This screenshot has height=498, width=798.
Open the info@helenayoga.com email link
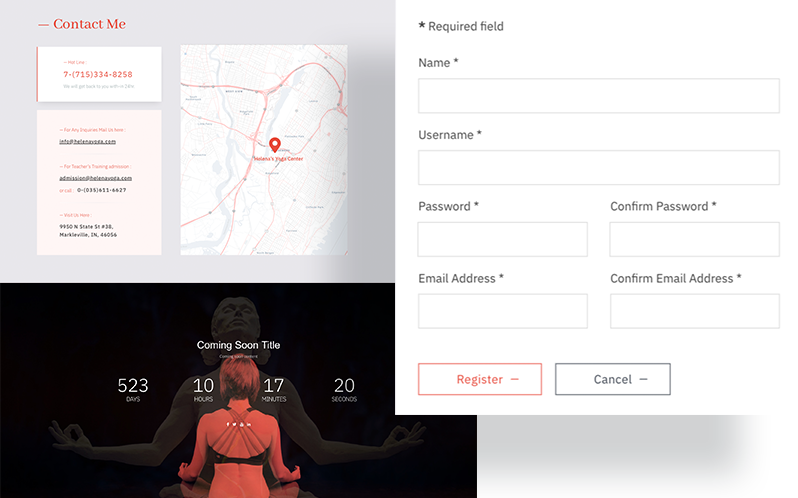[x=87, y=141]
